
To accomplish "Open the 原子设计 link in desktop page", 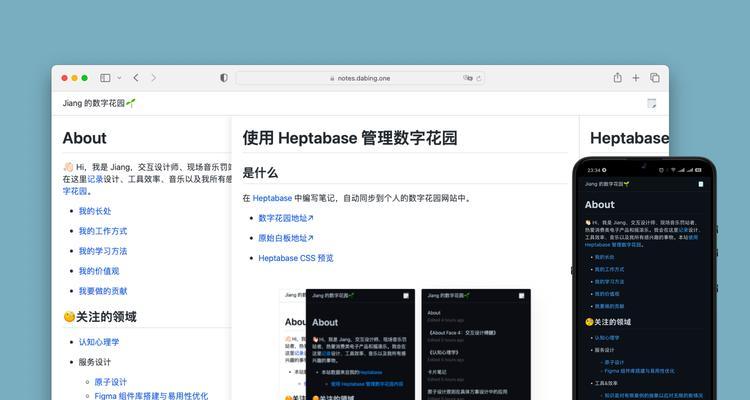I will tap(110, 382).
